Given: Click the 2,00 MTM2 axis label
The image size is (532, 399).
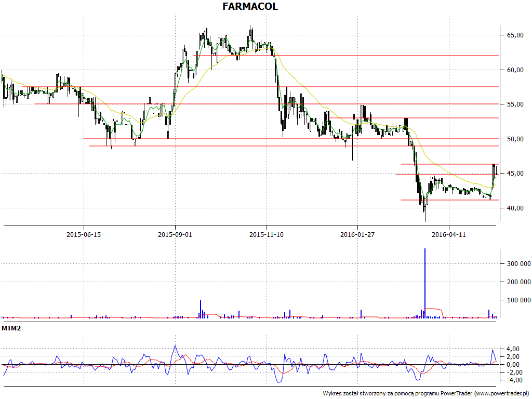Looking at the screenshot, I should [x=513, y=357].
